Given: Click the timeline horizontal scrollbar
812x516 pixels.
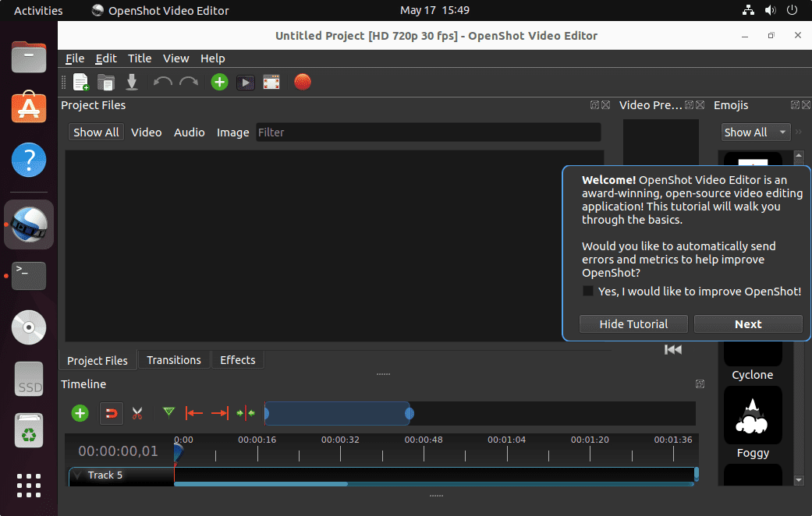Looking at the screenshot, I should click(261, 484).
